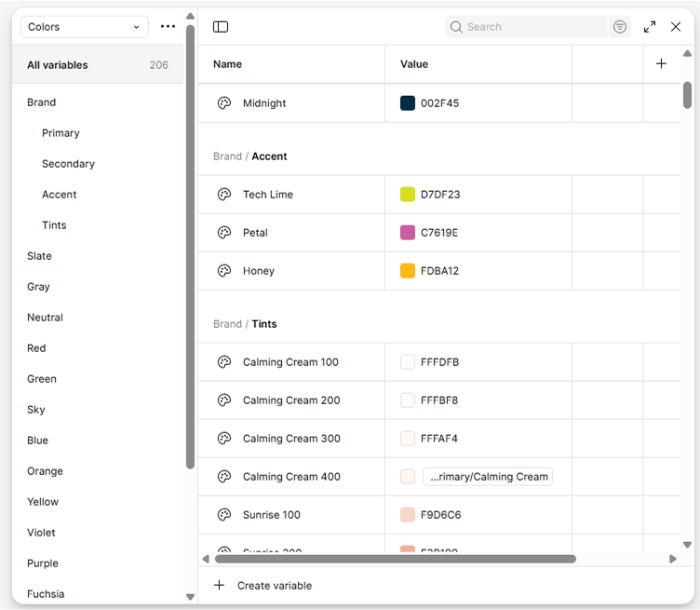Click the palette icon beside Honey
700x610 pixels.
coord(224,271)
